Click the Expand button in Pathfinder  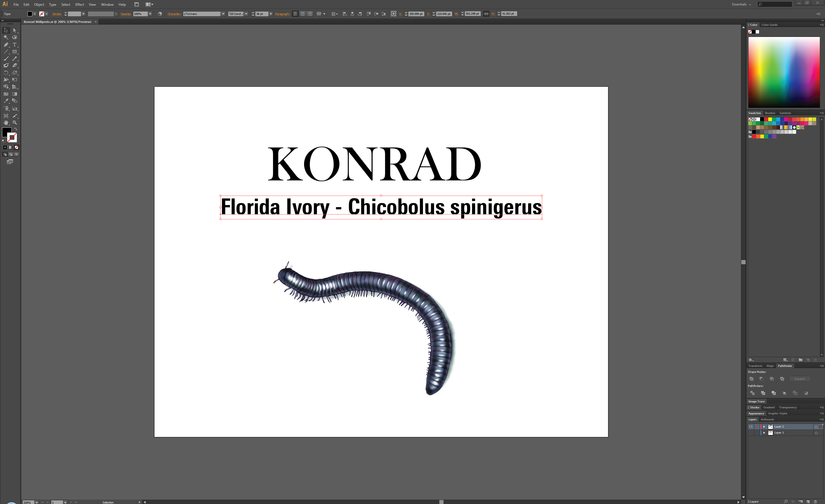pos(799,379)
